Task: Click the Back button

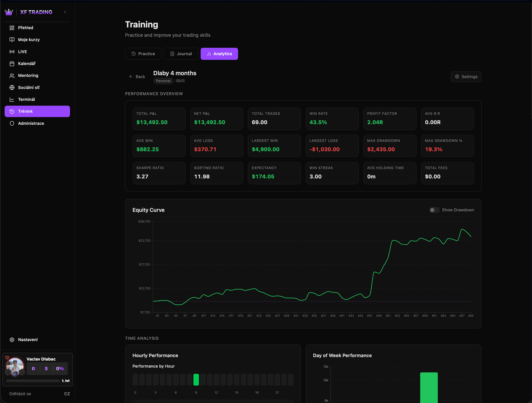Action: pos(137,77)
